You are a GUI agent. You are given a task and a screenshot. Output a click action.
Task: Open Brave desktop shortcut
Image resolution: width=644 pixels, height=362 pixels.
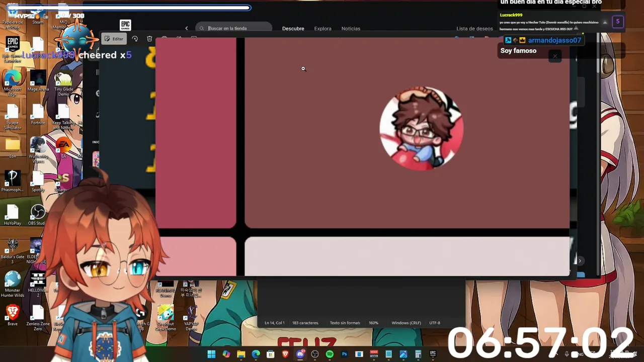click(x=13, y=316)
